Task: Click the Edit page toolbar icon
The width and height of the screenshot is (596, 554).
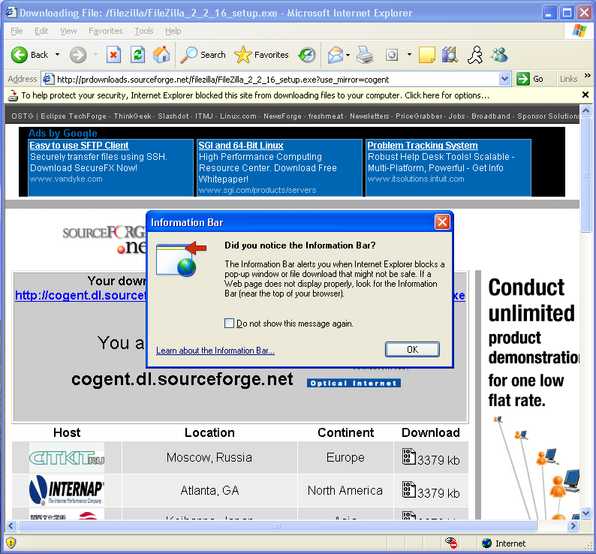Action: pos(392,55)
